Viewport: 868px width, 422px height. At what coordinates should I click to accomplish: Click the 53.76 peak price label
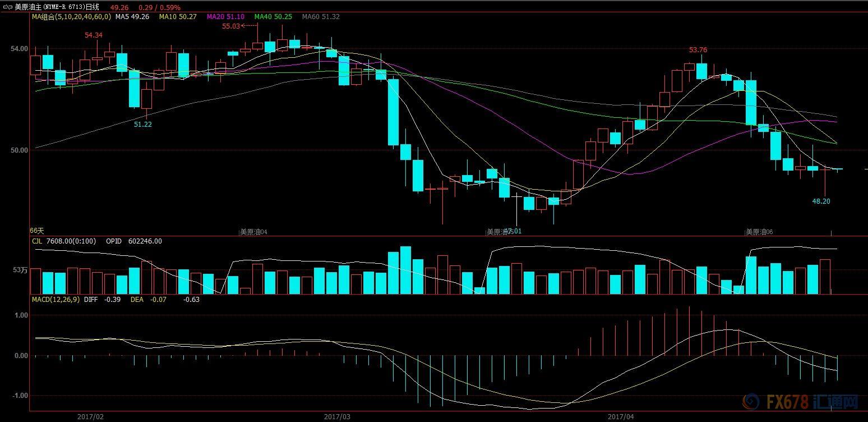[x=698, y=50]
